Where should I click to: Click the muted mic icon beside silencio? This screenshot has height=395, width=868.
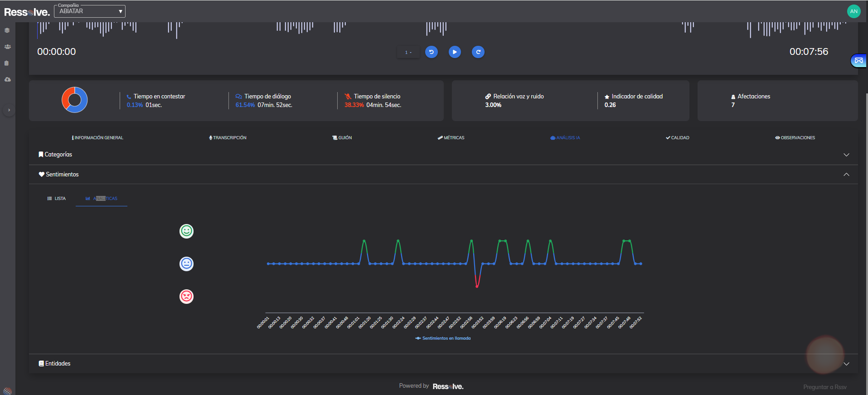(348, 97)
